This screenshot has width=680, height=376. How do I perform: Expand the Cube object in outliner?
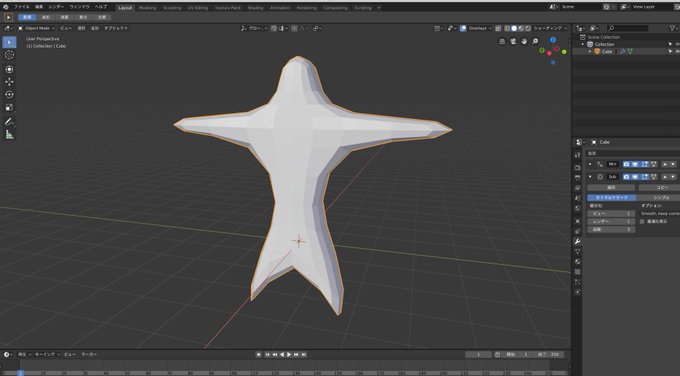(x=590, y=52)
